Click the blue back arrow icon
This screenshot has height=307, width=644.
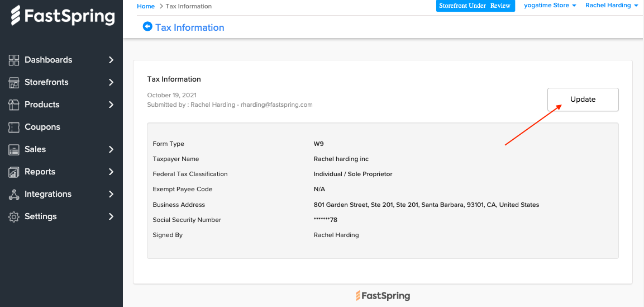click(147, 27)
